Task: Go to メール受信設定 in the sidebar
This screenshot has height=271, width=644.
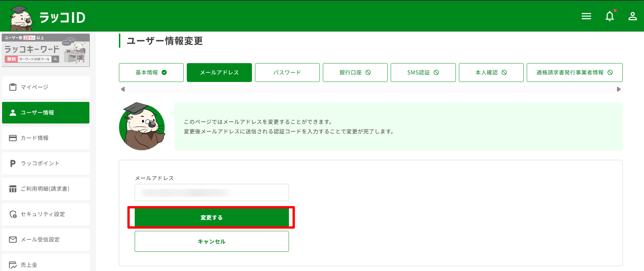Action: (46, 239)
